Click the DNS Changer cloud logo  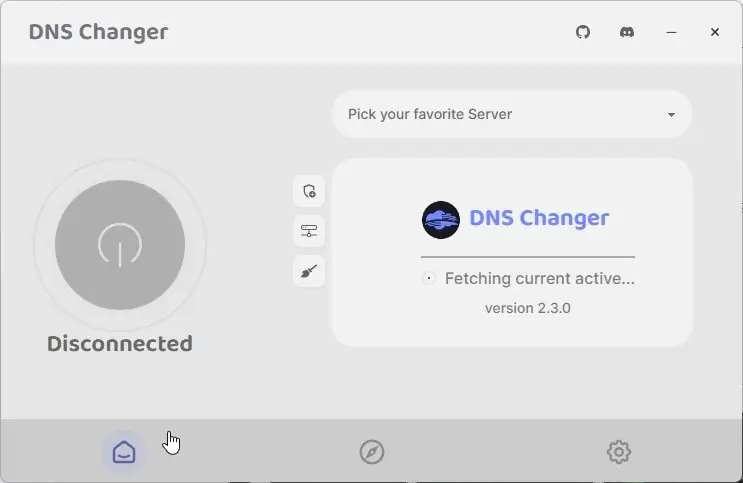(x=441, y=220)
